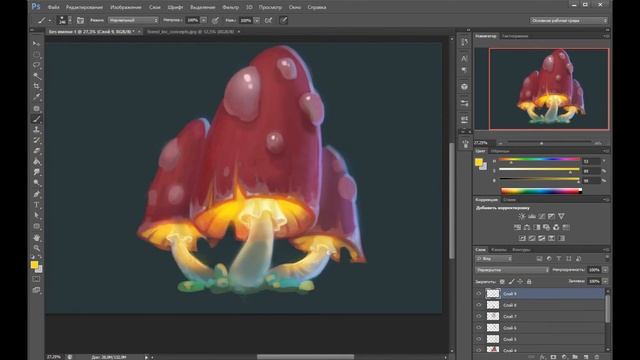640x360 pixels.
Task: Open the workspace switcher dropdown
Action: coord(569,20)
